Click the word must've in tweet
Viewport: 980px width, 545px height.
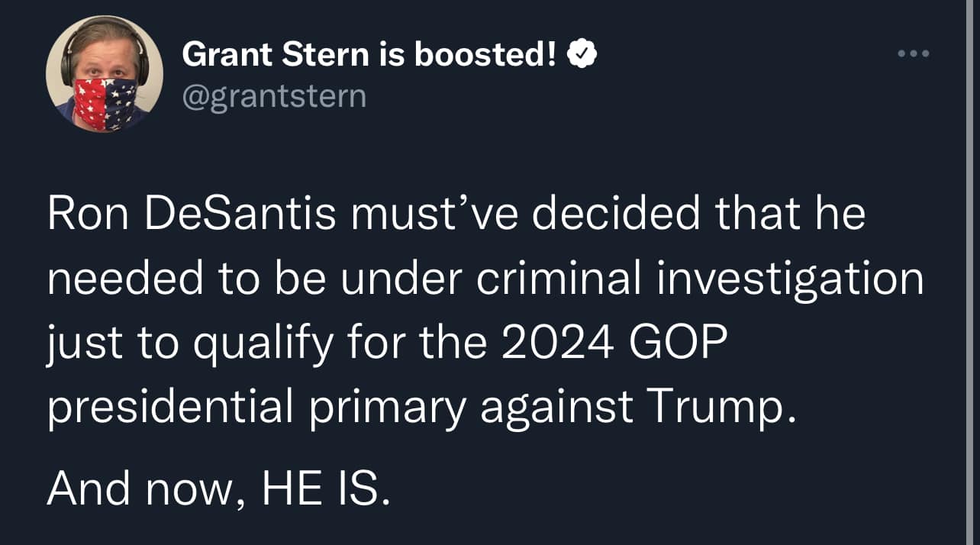click(x=434, y=215)
